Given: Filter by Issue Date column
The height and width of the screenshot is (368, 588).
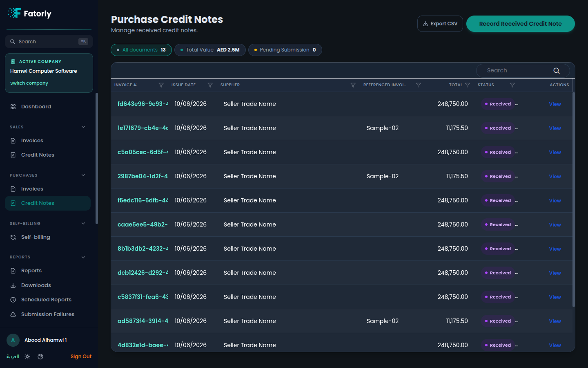Looking at the screenshot, I should 210,85.
